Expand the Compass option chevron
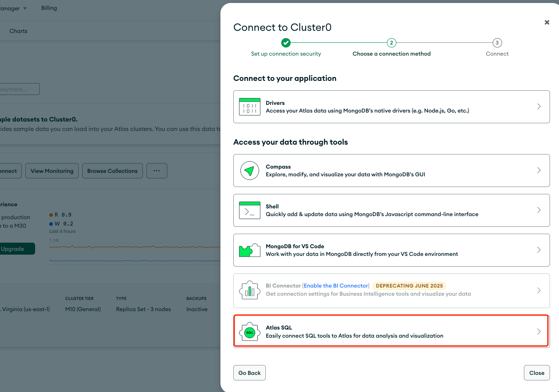 (539, 170)
